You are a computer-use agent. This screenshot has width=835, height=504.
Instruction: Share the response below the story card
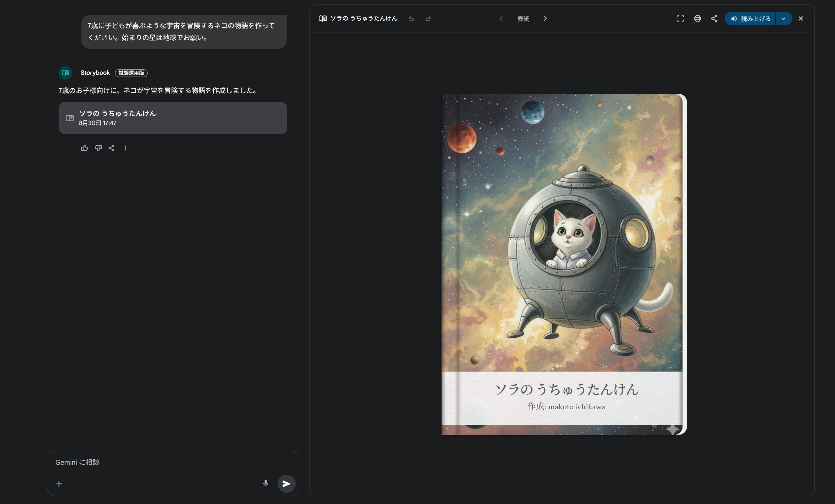[x=112, y=148]
